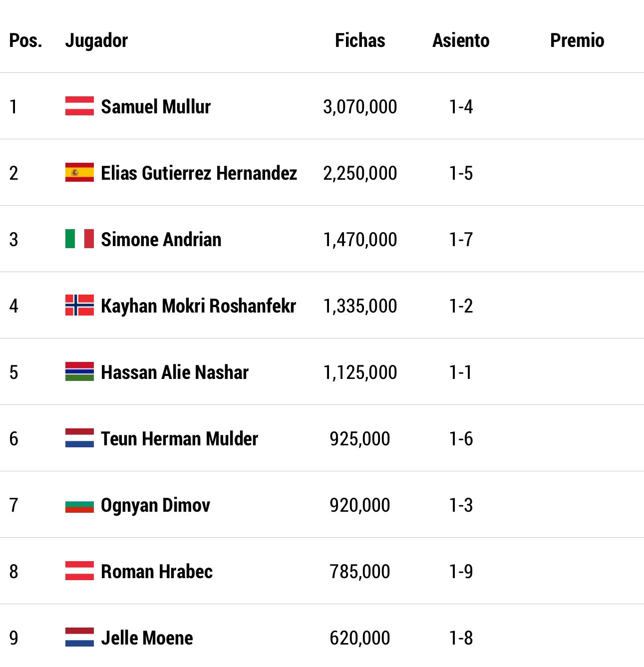Click the Dutch flag beside Teun Herman Mulder
Viewport: 644px width, 667px height.
[79, 438]
